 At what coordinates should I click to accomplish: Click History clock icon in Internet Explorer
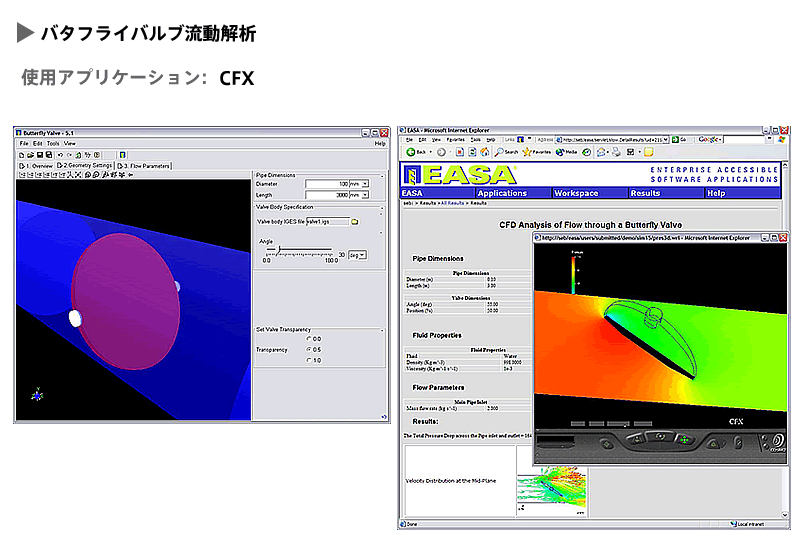coord(586,152)
